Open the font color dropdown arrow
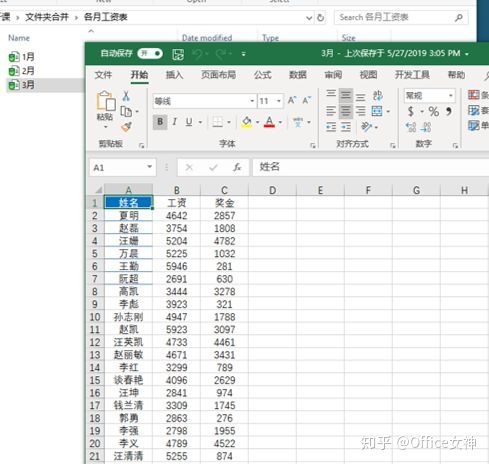Image resolution: width=489 pixels, height=464 pixels. [280, 122]
